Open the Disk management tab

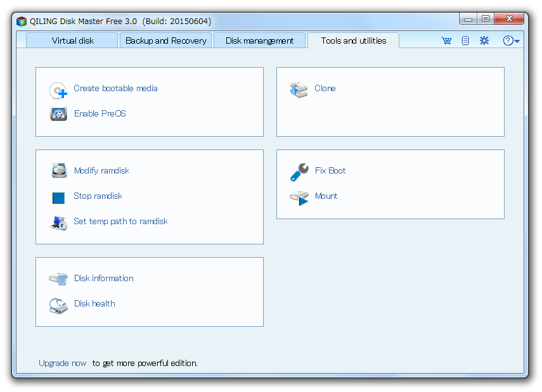click(x=260, y=41)
